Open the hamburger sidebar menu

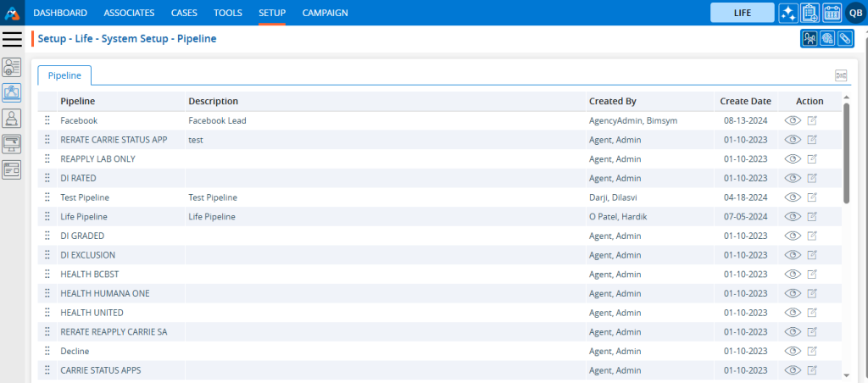(12, 38)
